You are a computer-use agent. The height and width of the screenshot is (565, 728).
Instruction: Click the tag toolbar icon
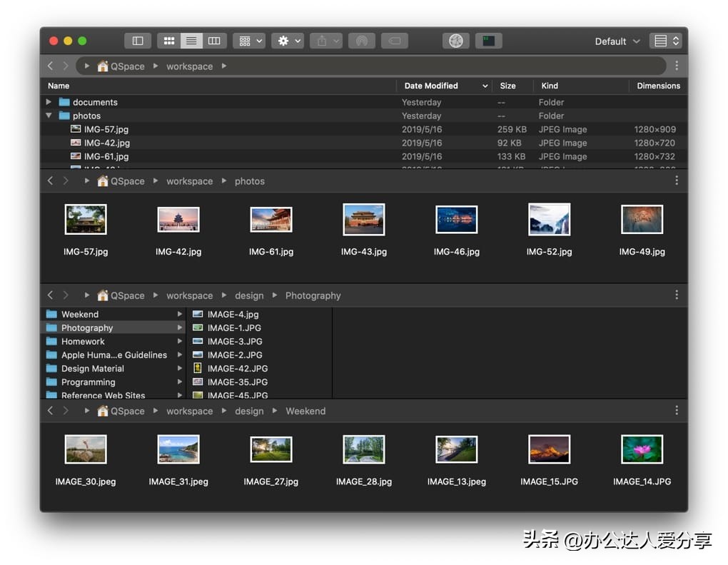(395, 41)
